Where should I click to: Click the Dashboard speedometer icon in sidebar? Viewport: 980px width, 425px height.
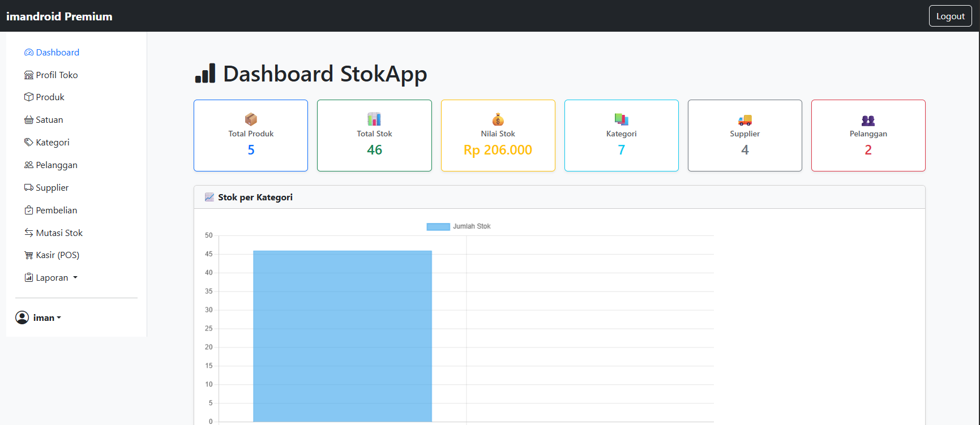[29, 52]
